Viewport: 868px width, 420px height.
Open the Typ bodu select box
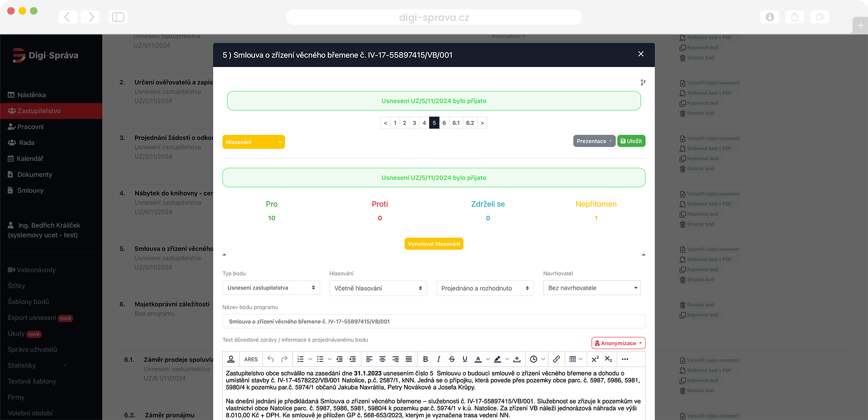[x=271, y=288]
